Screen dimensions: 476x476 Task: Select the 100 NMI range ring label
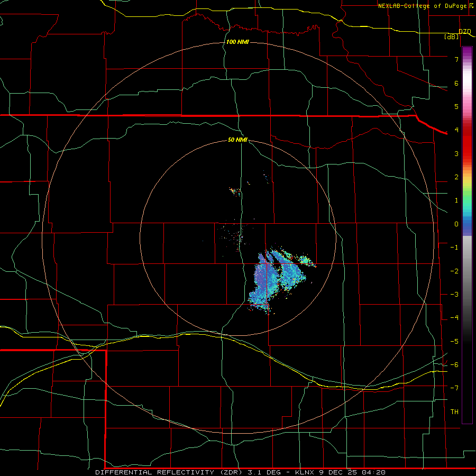point(237,42)
